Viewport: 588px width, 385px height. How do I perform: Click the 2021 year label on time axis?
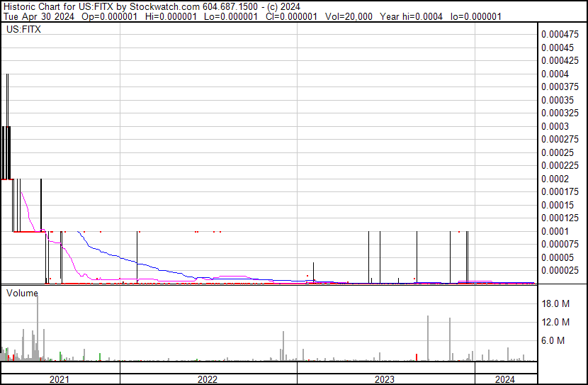[x=60, y=379]
